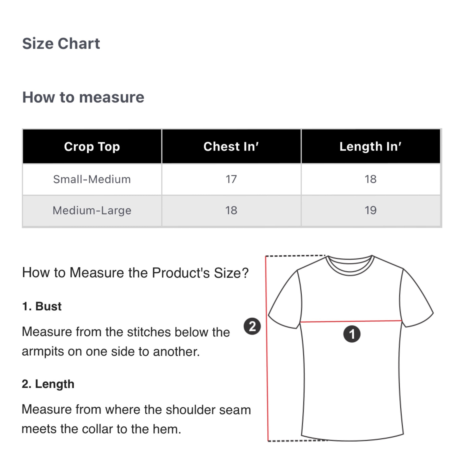Click the 2. Length instruction title
The height and width of the screenshot is (468, 476).
tap(48, 384)
